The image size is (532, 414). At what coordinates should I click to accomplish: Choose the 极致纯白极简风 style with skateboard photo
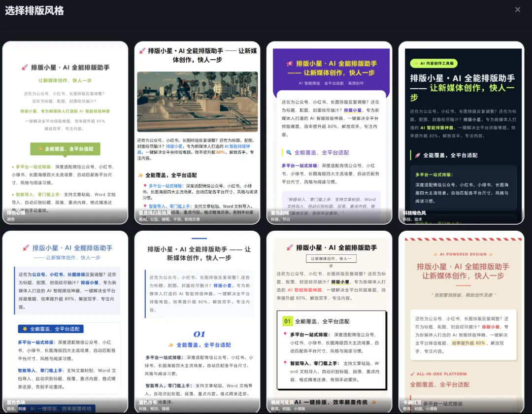point(197,133)
